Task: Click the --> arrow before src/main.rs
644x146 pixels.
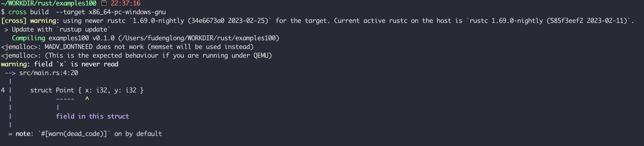Action: click(10, 73)
